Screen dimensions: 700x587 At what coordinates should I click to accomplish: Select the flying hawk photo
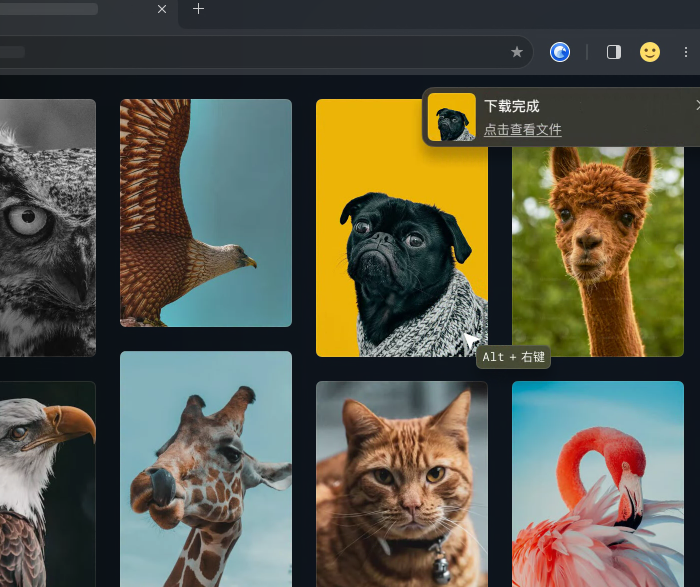(206, 213)
